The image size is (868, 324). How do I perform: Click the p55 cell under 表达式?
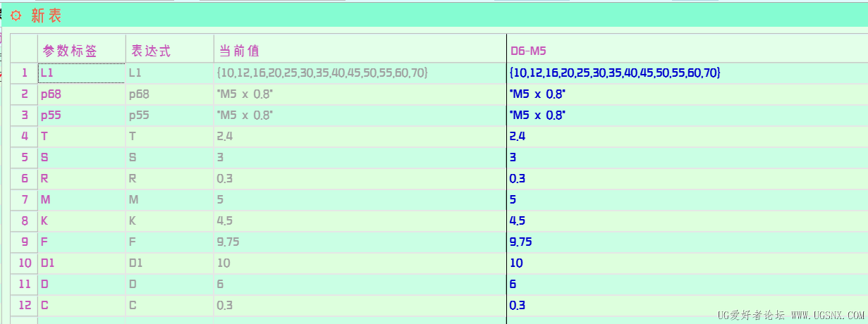coord(170,116)
